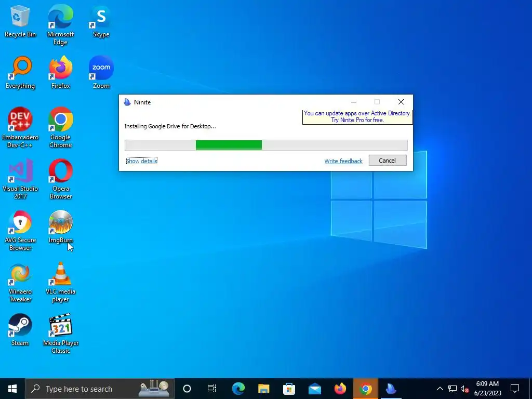Click the Ninite taskbar button
Screen dimensions: 532x399
pyautogui.click(x=391, y=389)
